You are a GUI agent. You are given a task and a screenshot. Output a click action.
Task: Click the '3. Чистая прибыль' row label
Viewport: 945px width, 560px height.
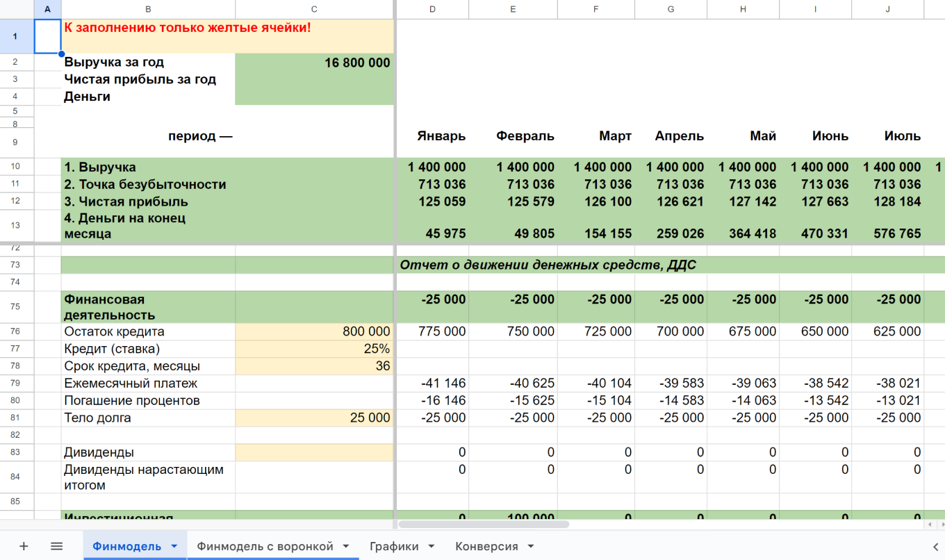tap(126, 201)
